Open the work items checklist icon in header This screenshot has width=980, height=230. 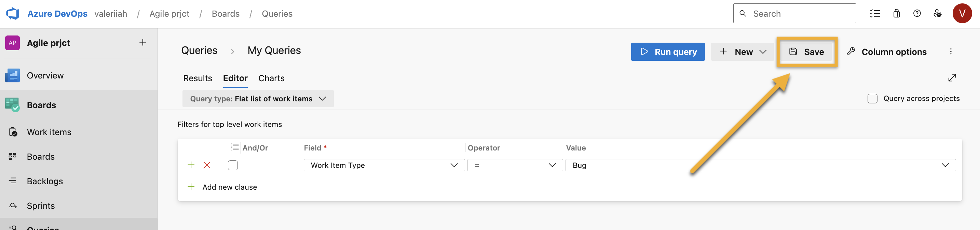(x=875, y=14)
